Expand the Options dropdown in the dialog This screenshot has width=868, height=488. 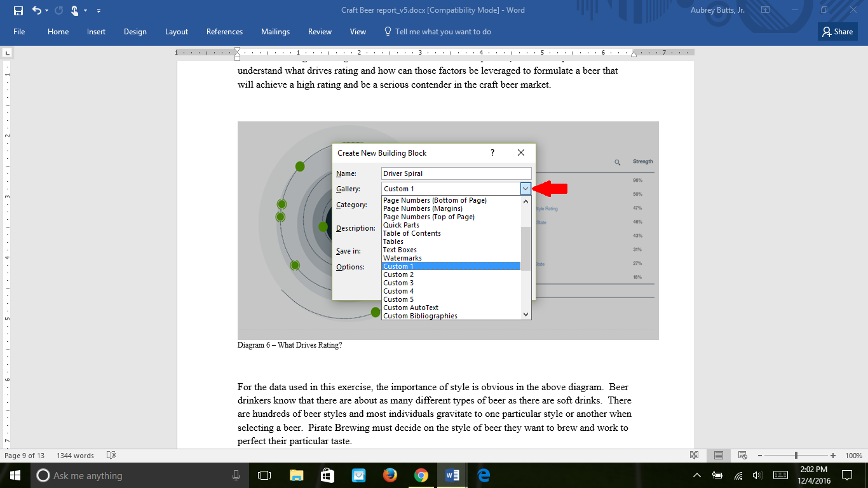(x=456, y=267)
